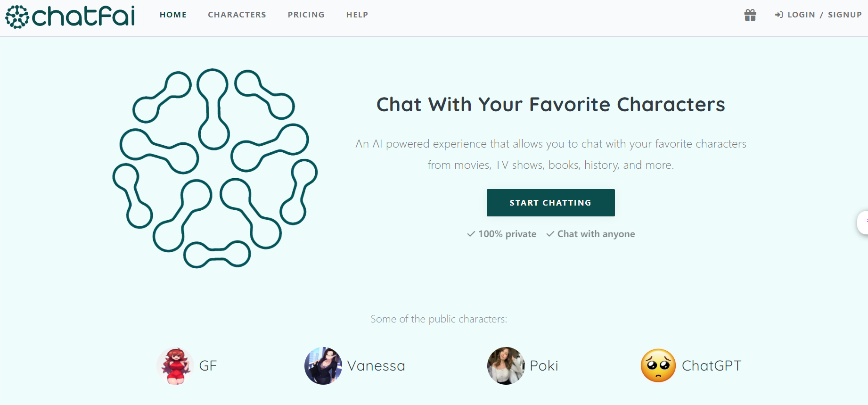Screen dimensions: 868x405
Task: Open the GF character name link
Action: click(x=208, y=366)
